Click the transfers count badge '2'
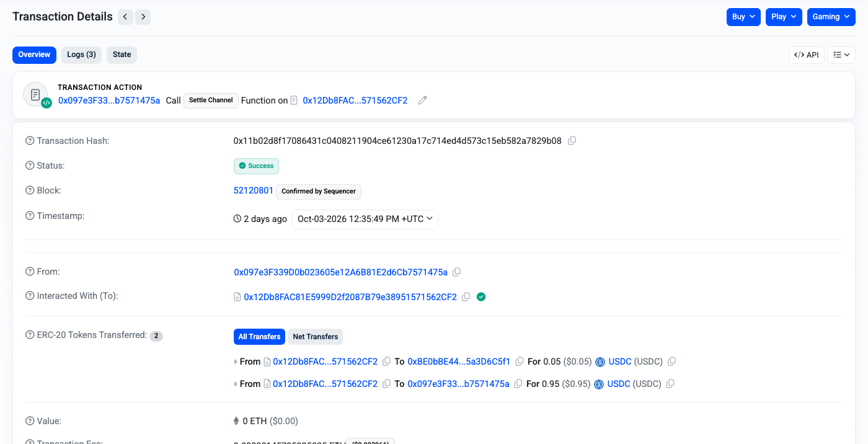 (156, 336)
